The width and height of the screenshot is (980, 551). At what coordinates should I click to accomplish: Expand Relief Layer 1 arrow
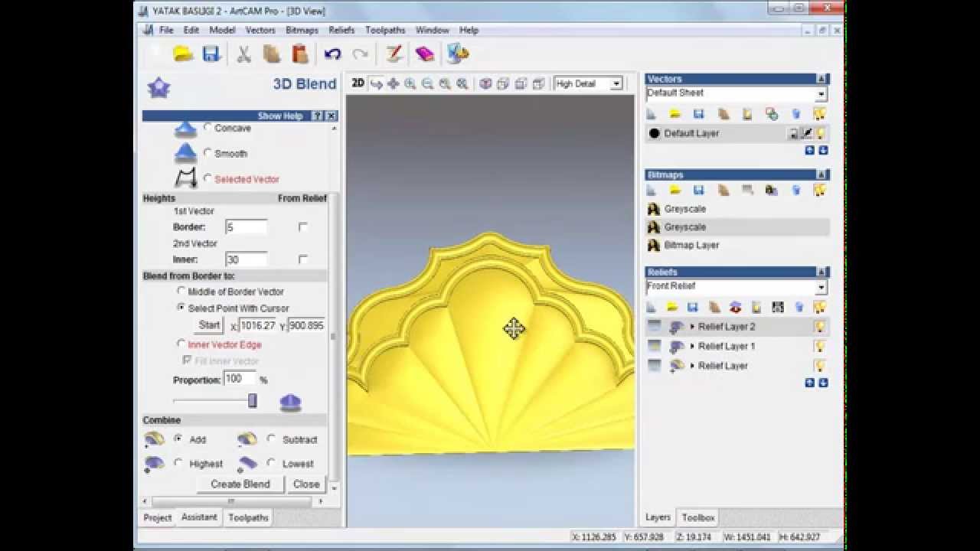(692, 346)
